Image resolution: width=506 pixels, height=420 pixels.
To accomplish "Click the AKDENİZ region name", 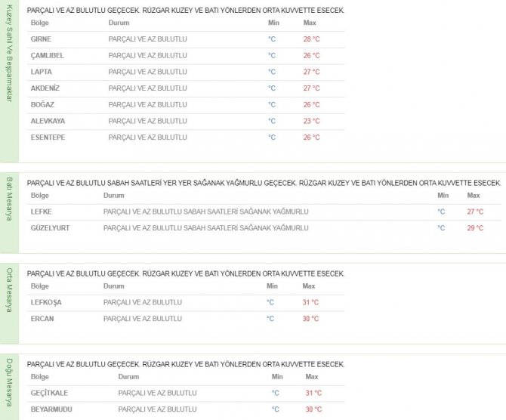I will point(45,88).
